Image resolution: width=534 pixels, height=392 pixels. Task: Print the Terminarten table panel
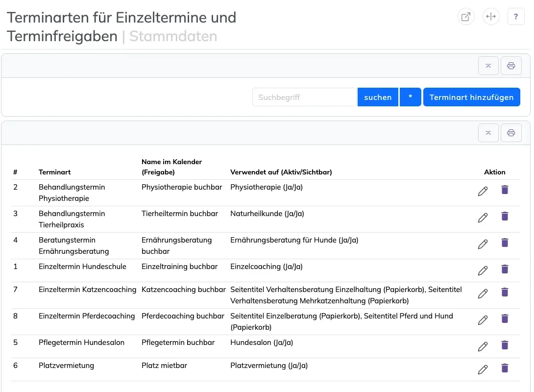coord(511,133)
